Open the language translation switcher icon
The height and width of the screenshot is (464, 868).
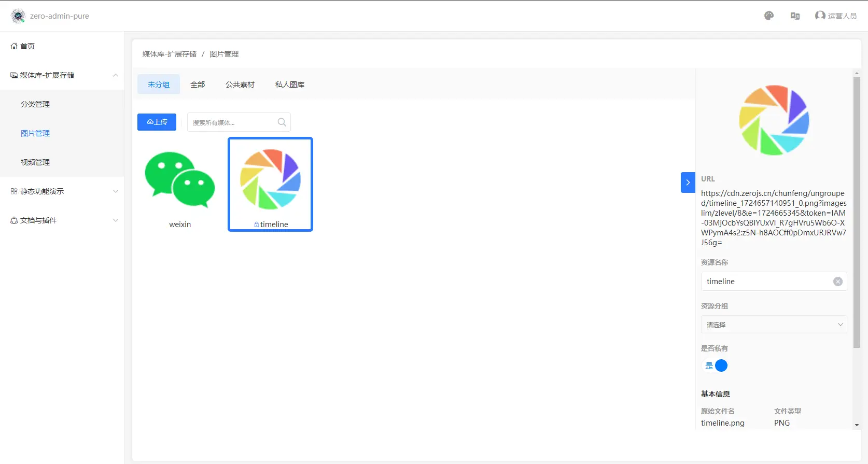coord(795,16)
